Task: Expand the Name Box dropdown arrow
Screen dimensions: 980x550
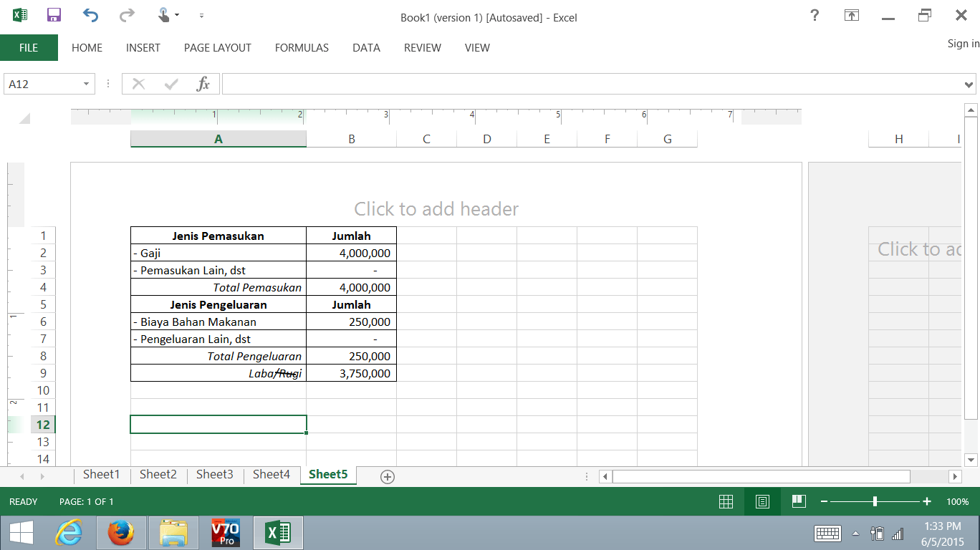Action: tap(87, 85)
